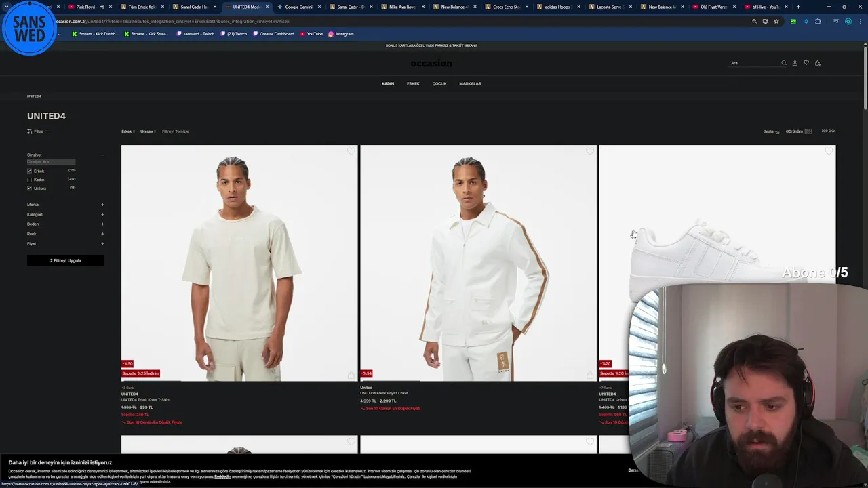This screenshot has height=488, width=868.
Task: Open the cream T-shirt product image
Action: click(x=239, y=263)
